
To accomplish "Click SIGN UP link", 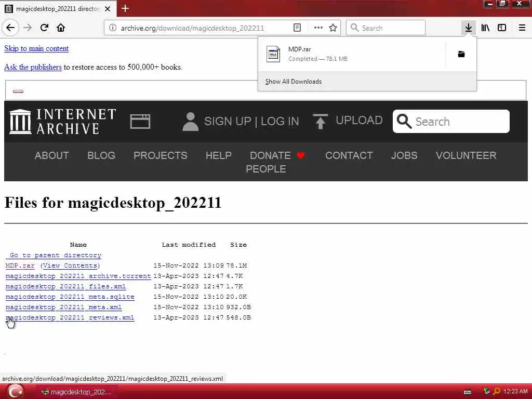I will click(x=228, y=122).
